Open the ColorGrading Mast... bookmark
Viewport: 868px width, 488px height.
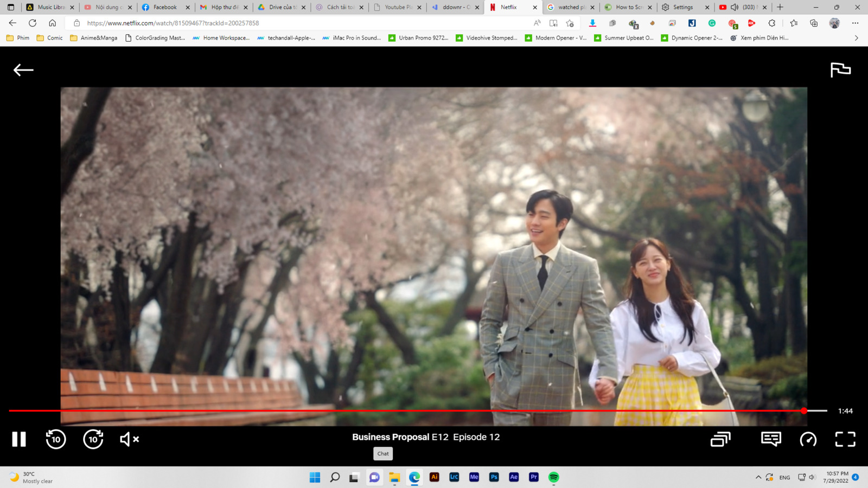tap(155, 38)
